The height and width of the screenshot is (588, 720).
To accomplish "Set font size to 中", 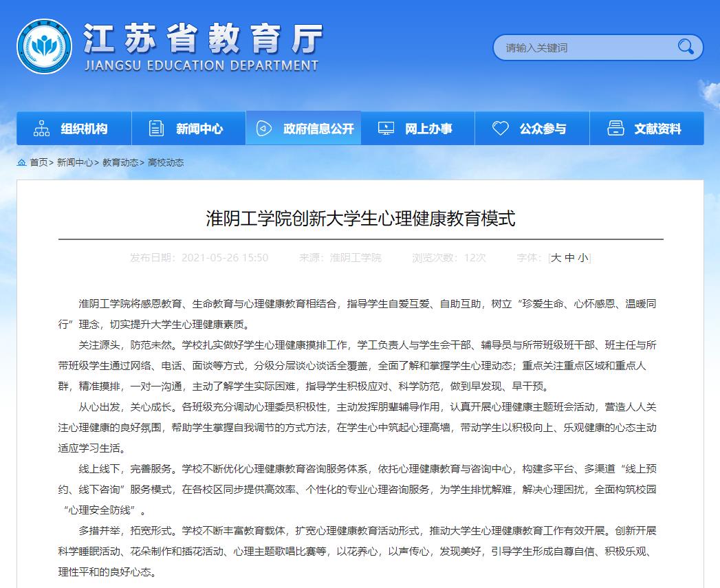I will [x=570, y=258].
